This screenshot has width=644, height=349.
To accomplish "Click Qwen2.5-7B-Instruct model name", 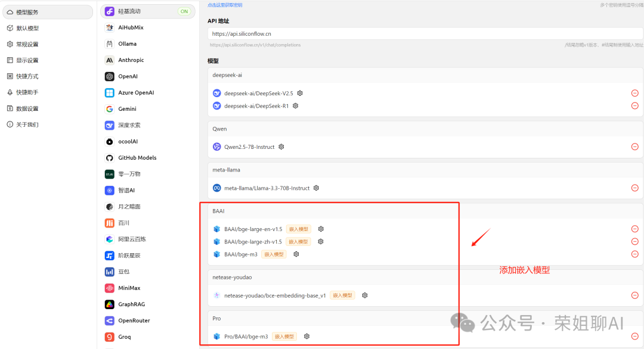I will click(x=249, y=147).
